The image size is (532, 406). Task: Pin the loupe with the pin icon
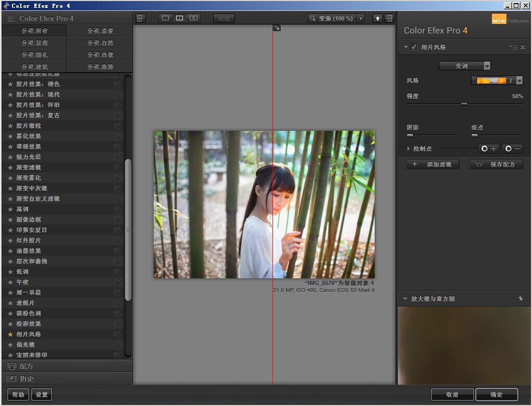[521, 299]
